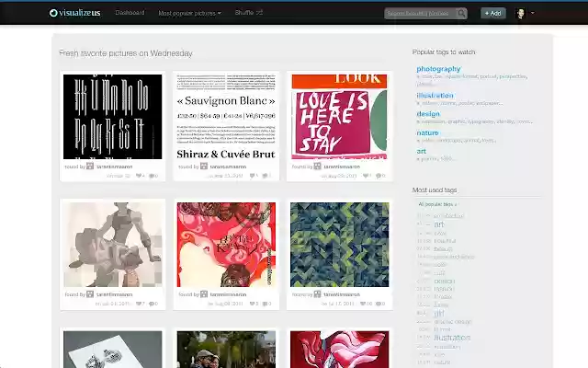Click finder avatar under chevron pattern picture

tap(317, 294)
